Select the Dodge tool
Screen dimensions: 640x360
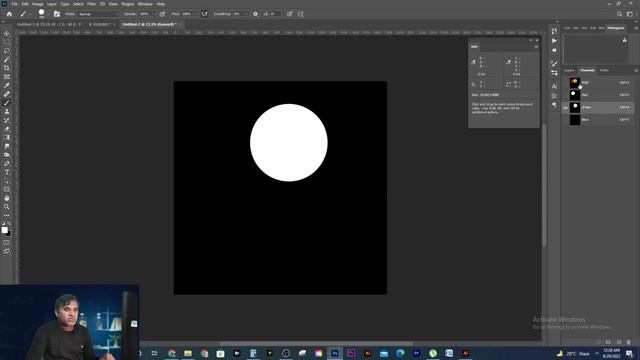tap(7, 155)
